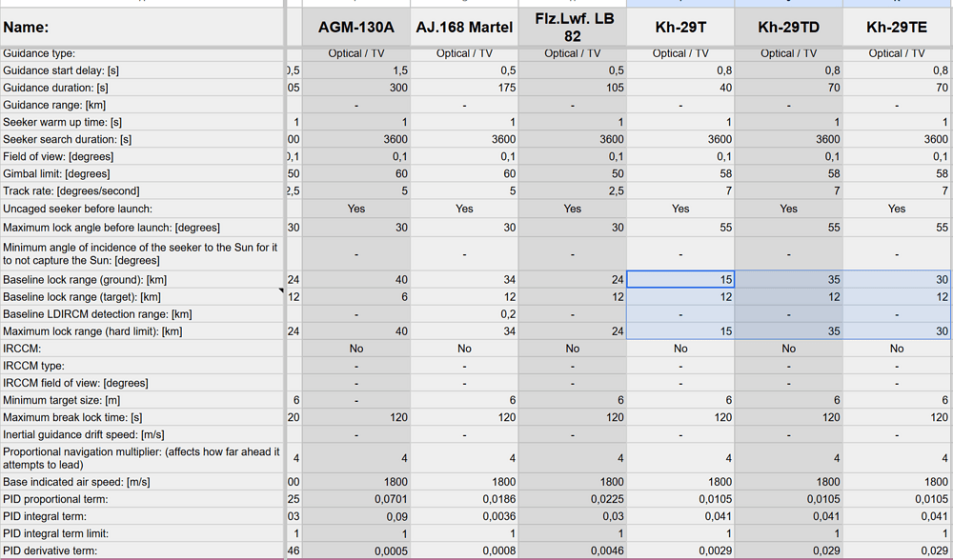The height and width of the screenshot is (560, 953).
Task: Click Kh-29T baseline lock range (ground) cell
Action: click(680, 280)
